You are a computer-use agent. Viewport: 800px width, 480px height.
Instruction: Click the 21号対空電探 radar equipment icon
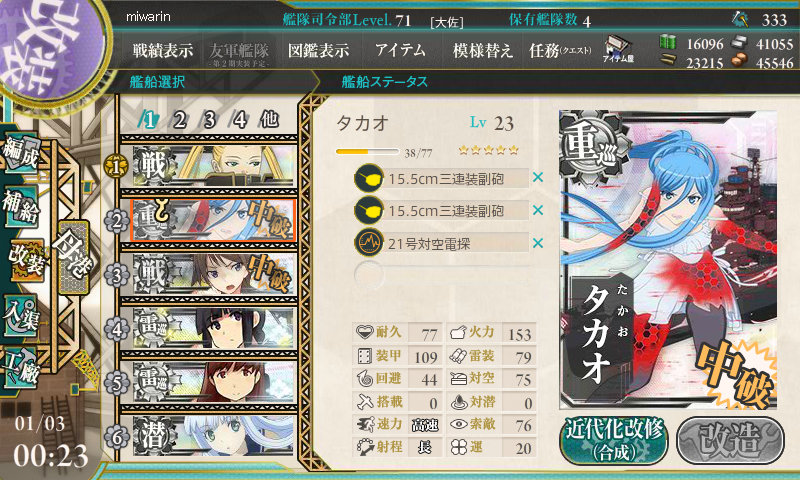point(369,243)
